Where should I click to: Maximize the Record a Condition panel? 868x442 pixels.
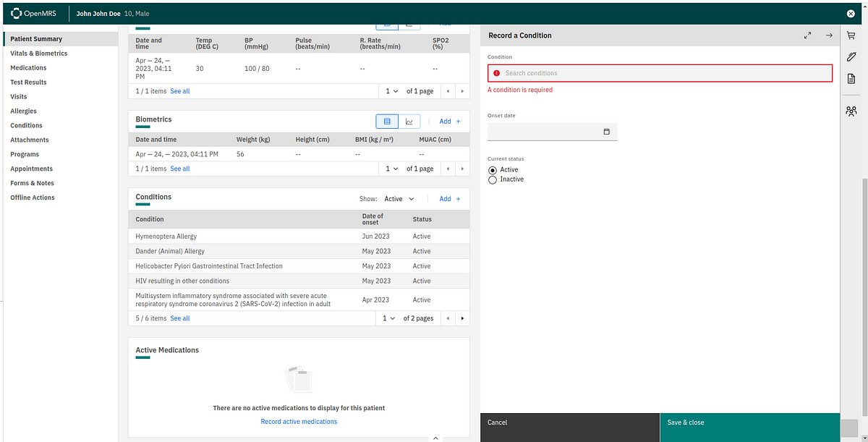[x=808, y=35]
